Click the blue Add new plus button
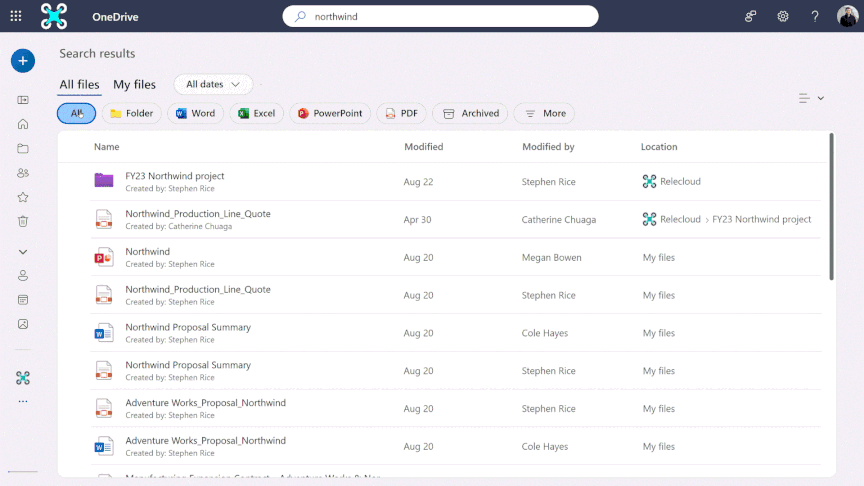The image size is (864, 486). (x=23, y=61)
